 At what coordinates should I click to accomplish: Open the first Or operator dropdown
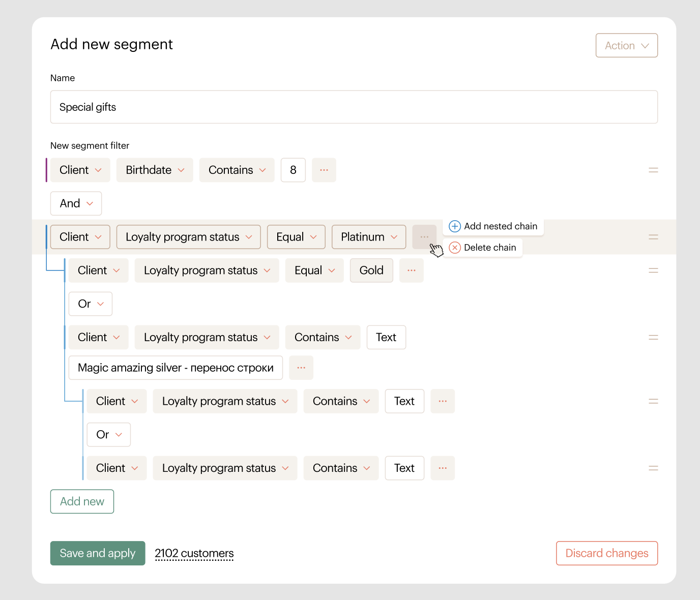pyautogui.click(x=90, y=304)
